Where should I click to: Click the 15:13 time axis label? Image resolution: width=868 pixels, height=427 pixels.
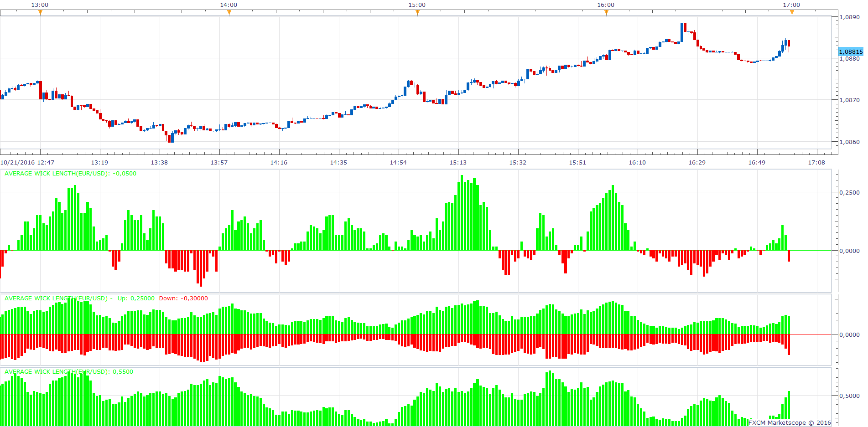(458, 163)
